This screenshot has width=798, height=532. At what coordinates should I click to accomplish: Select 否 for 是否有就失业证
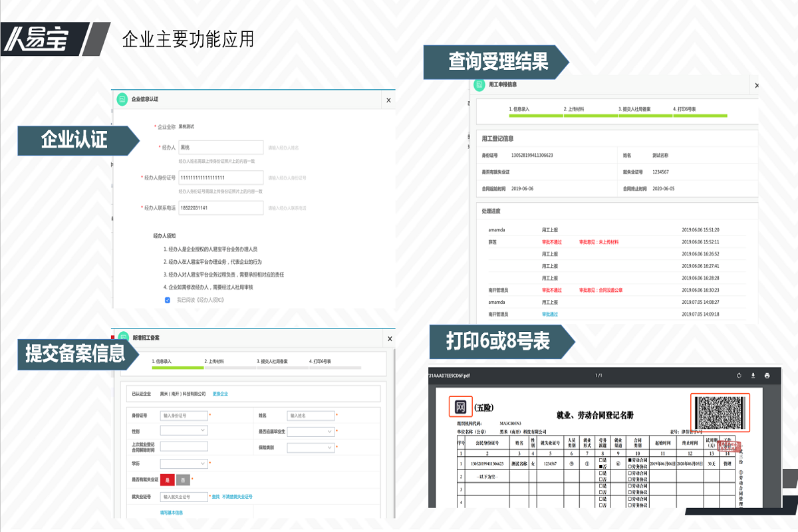point(183,479)
